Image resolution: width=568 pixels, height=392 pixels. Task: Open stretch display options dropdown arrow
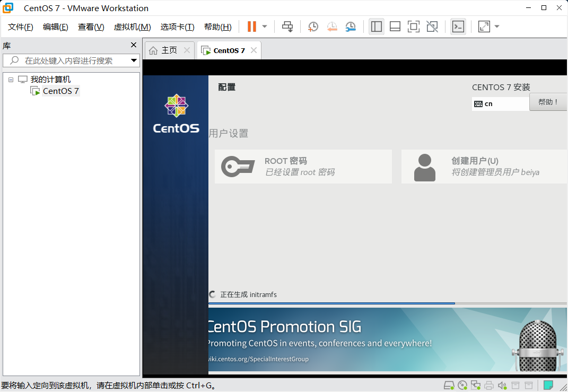(497, 27)
